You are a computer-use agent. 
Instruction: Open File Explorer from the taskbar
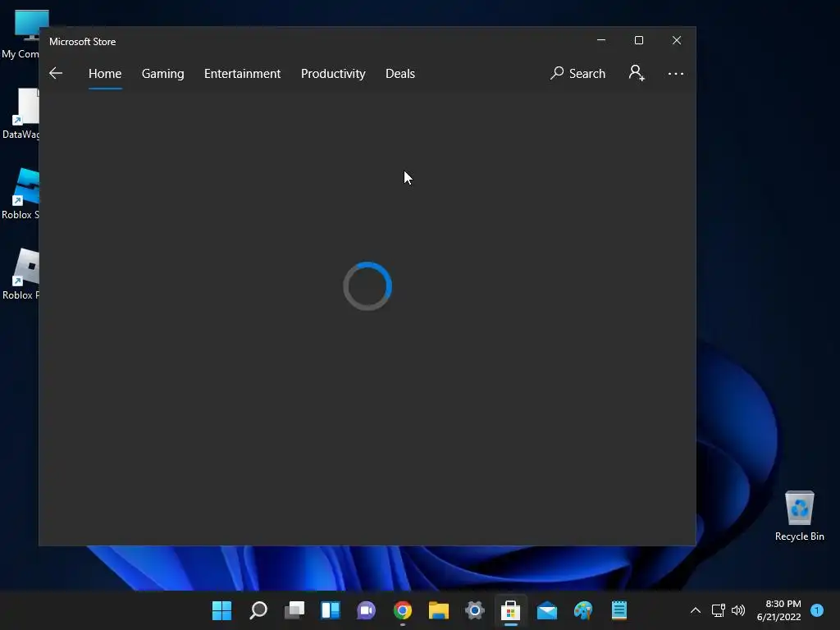click(x=439, y=610)
